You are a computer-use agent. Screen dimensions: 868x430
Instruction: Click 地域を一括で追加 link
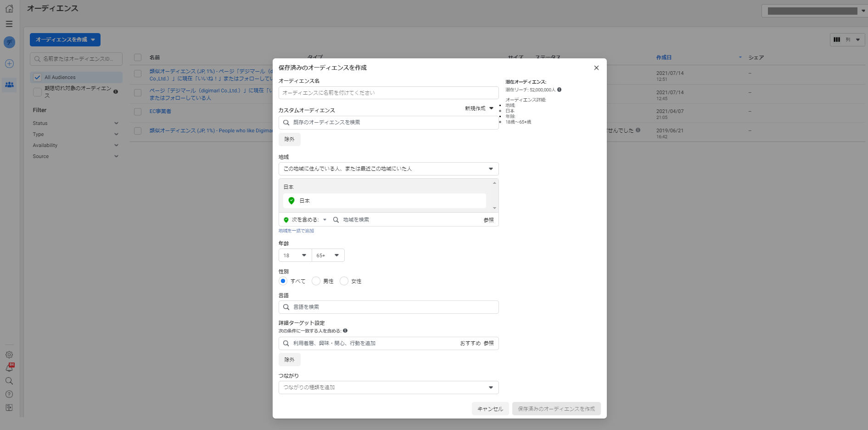[296, 231]
